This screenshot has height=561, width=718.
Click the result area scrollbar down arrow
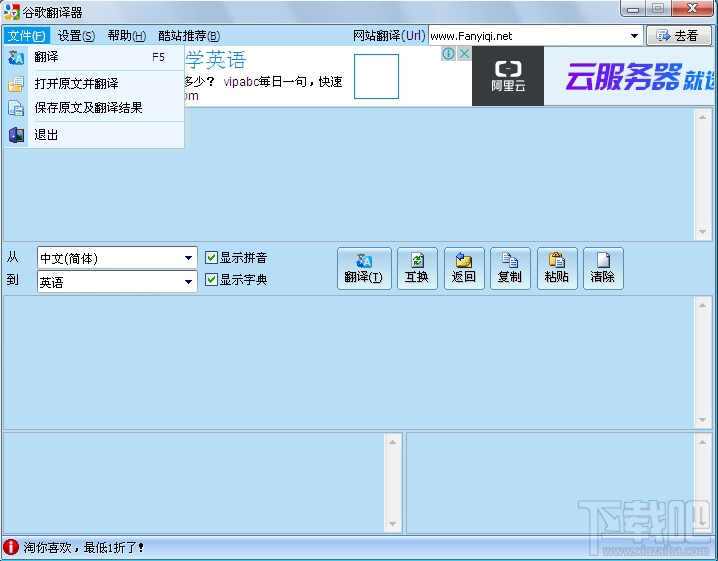[702, 420]
